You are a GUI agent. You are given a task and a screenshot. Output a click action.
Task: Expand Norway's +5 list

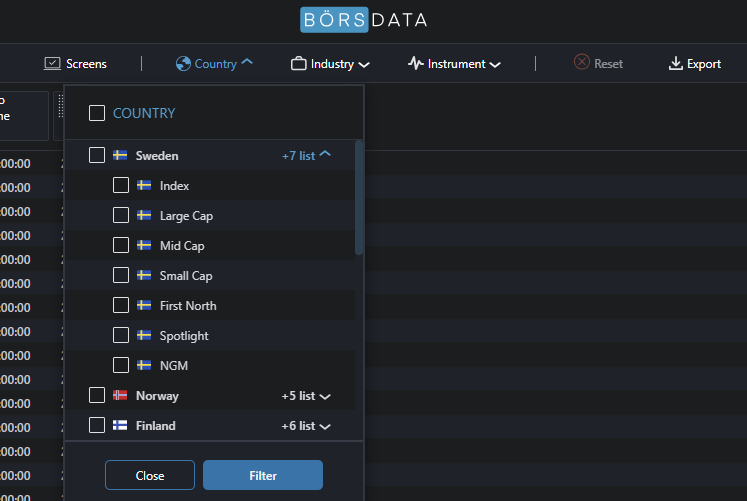pyautogui.click(x=306, y=396)
